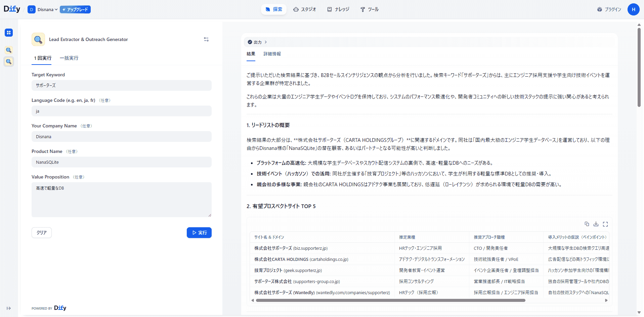Copy the table with copy icon

click(x=587, y=224)
